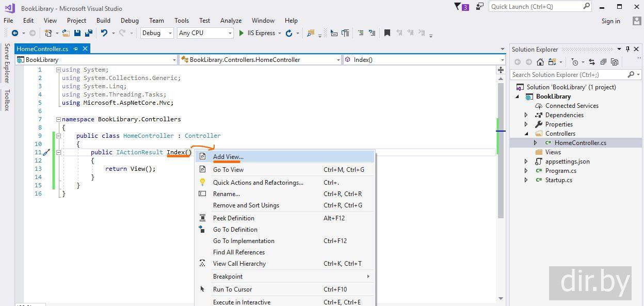Open the notifications flag icon
Viewport: 644px width, 306px height.
click(458, 7)
